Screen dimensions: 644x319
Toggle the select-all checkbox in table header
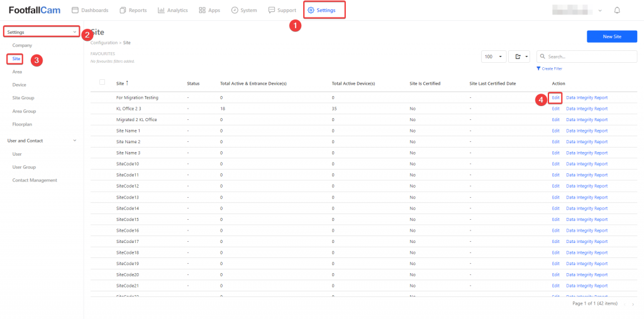103,82
